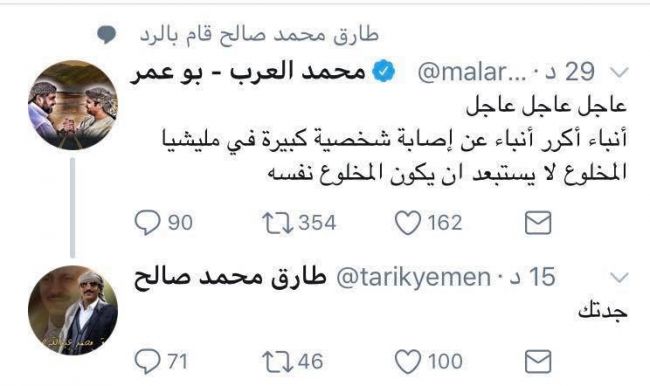The width and height of the screenshot is (650, 386).
Task: Open the @tarikyemen profile avatar
Action: 73,310
